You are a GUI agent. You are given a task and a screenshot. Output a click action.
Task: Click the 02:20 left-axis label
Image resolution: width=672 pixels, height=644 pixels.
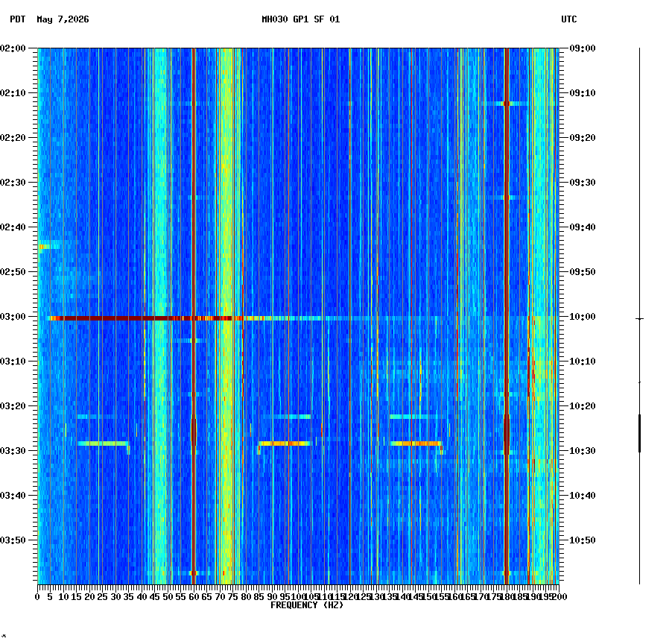pyautogui.click(x=13, y=138)
